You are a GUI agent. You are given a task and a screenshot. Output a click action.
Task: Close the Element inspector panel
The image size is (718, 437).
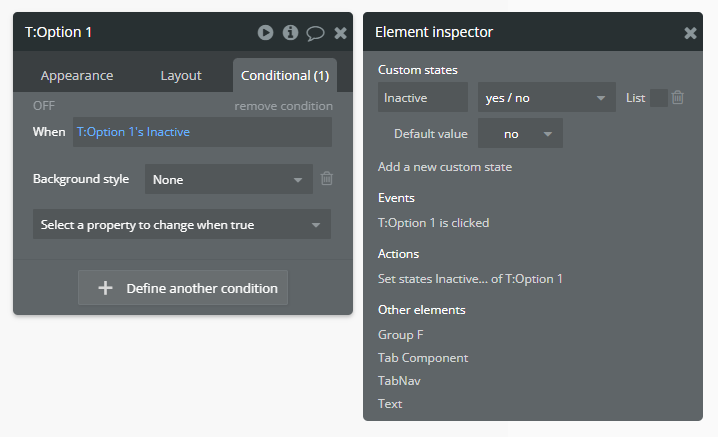click(690, 33)
